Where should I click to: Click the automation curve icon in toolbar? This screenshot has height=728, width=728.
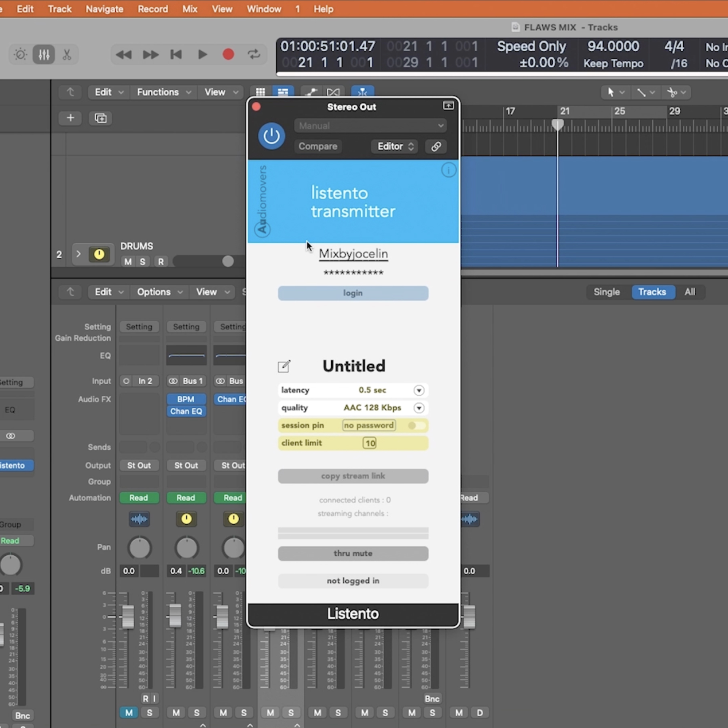(x=311, y=92)
